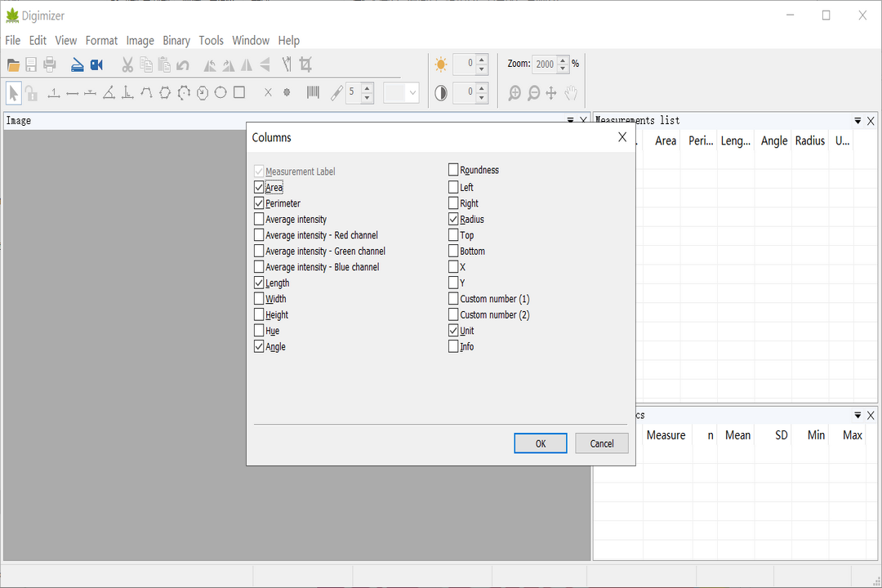The width and height of the screenshot is (882, 588).
Task: Open the Binary menu
Action: click(176, 40)
